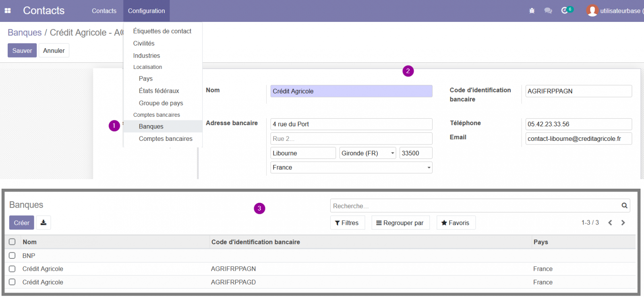This screenshot has height=297, width=644.
Task: Click the Libourne city field
Action: [303, 153]
